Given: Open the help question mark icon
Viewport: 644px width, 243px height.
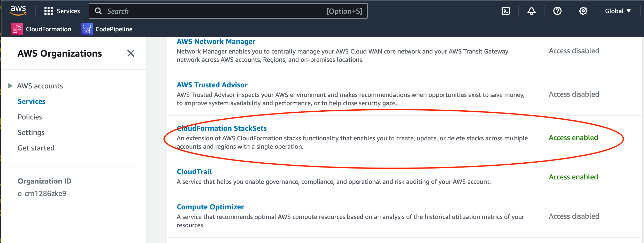Looking at the screenshot, I should point(557,11).
